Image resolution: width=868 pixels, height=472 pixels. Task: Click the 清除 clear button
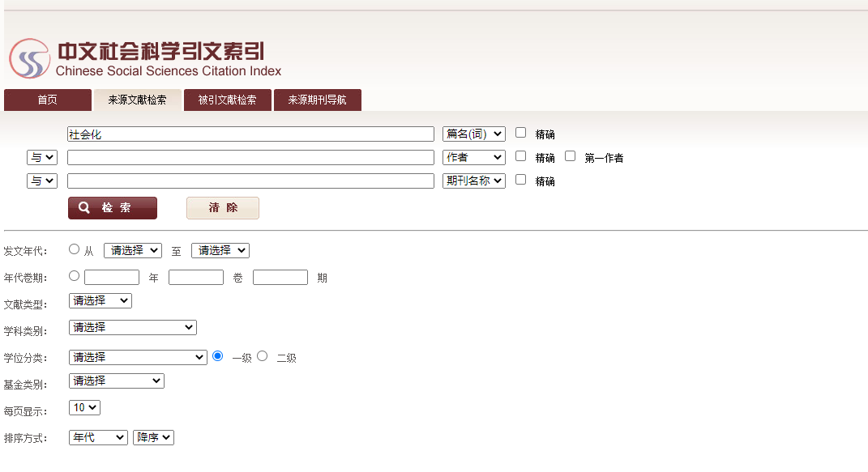coord(223,208)
